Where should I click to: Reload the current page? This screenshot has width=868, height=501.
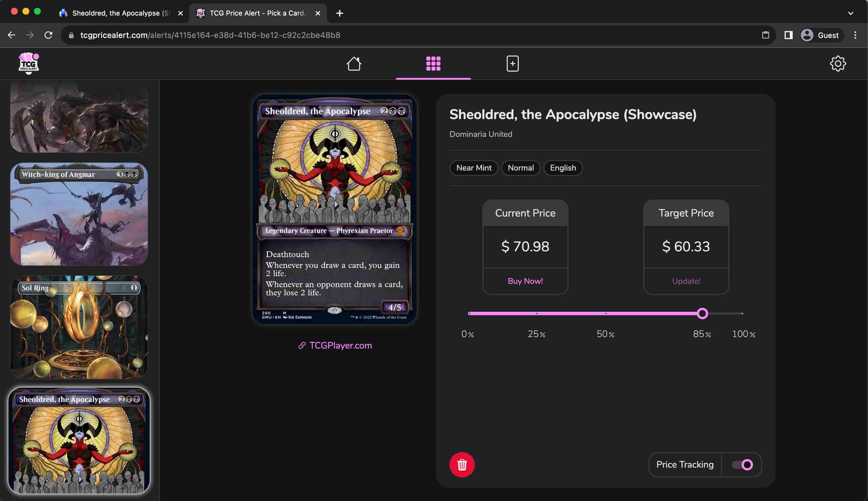click(x=49, y=35)
